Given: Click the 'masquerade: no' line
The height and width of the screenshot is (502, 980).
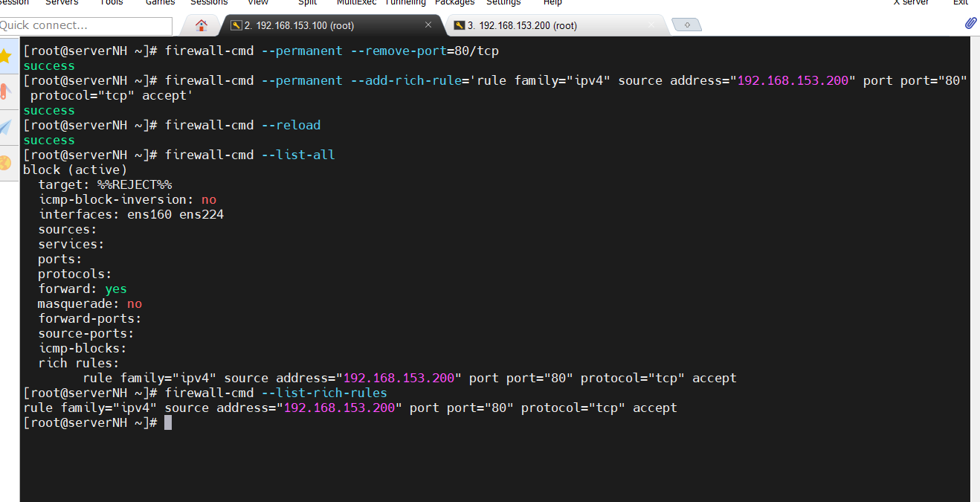Looking at the screenshot, I should 90,303.
